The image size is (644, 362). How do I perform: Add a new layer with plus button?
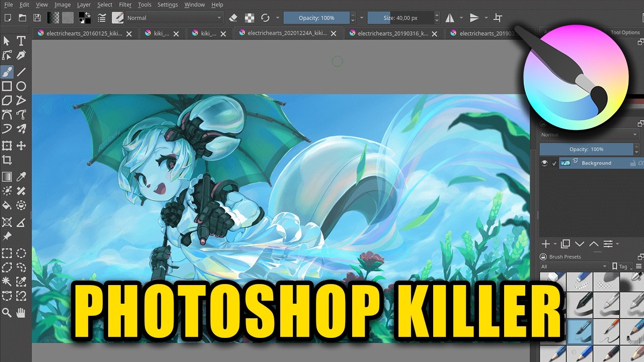(x=545, y=244)
